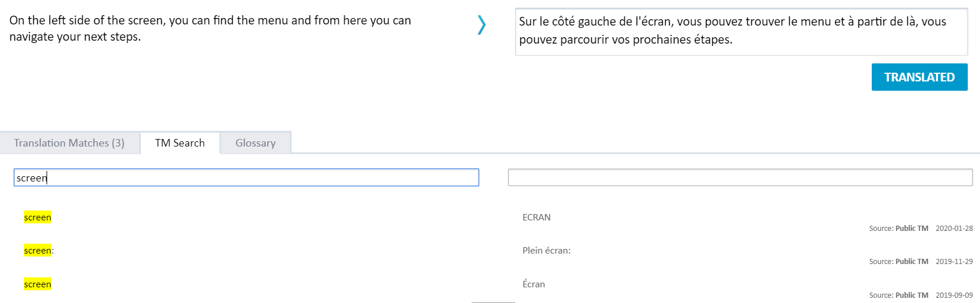Click the English source segment text
Screen dimensions: 980x303
coord(210,28)
